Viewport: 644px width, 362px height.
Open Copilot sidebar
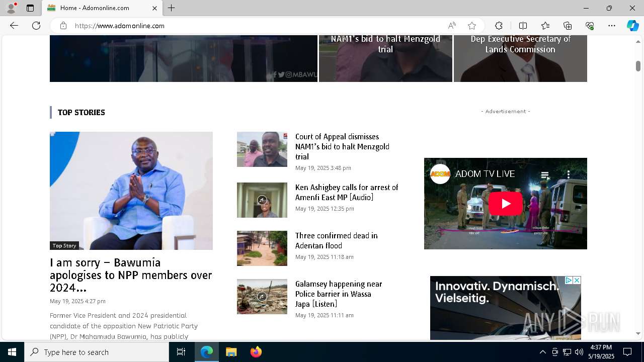[632, 26]
